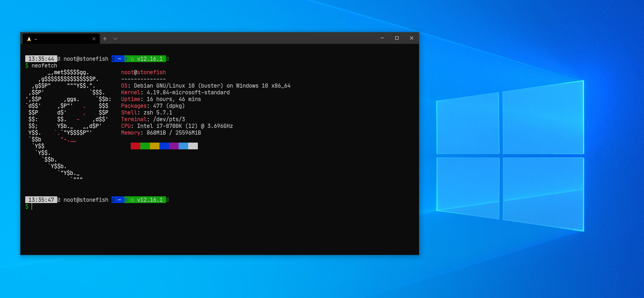Expand the profile dropdown chevron
The width and height of the screenshot is (644, 298).
(x=115, y=39)
